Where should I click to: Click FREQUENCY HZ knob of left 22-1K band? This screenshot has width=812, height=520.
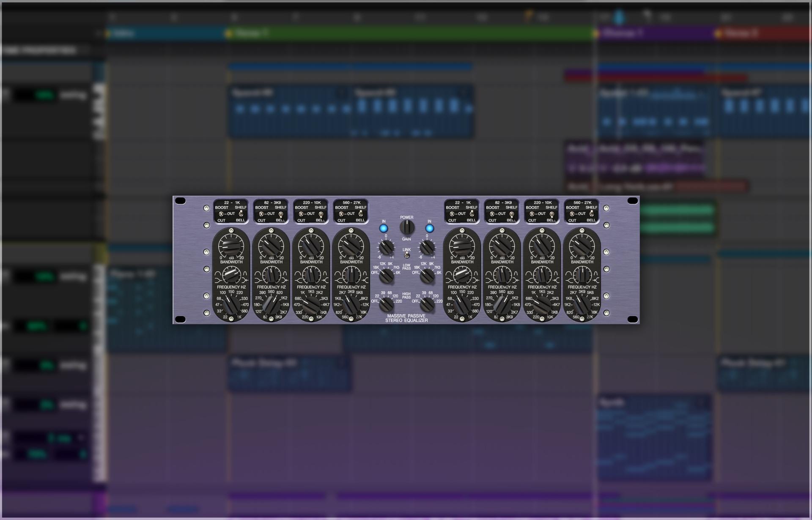(231, 304)
